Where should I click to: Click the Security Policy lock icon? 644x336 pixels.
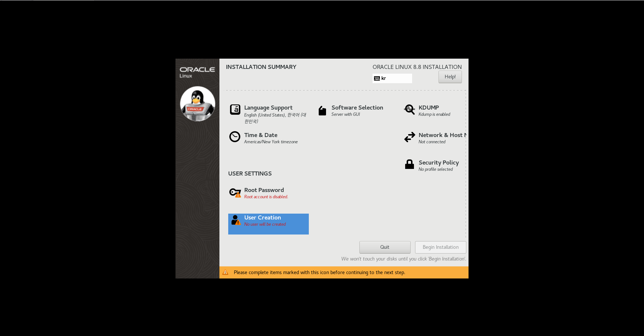tap(410, 164)
